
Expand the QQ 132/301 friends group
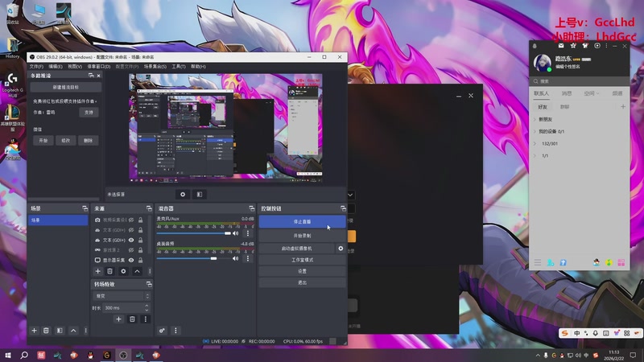pyautogui.click(x=535, y=144)
